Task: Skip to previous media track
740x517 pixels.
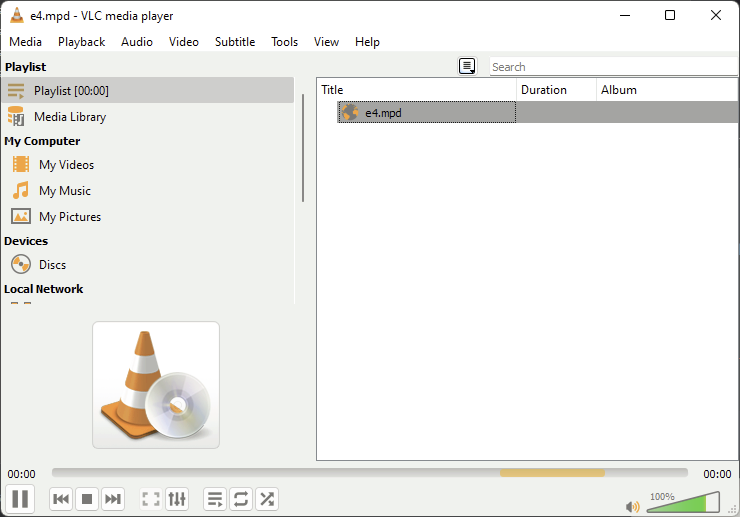Action: point(61,499)
